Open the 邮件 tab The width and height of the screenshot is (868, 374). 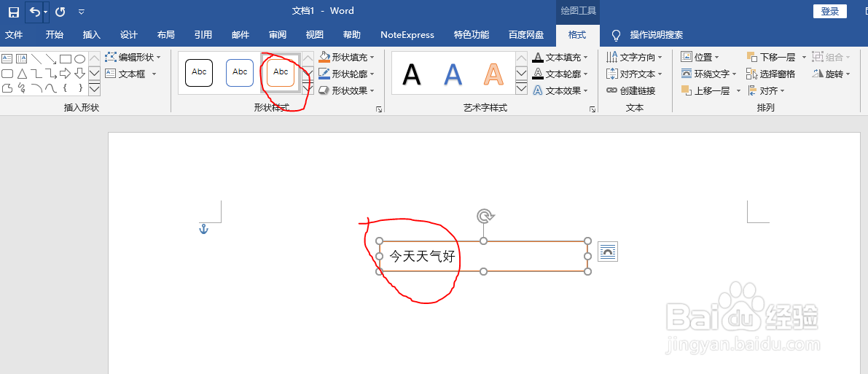[x=241, y=35]
